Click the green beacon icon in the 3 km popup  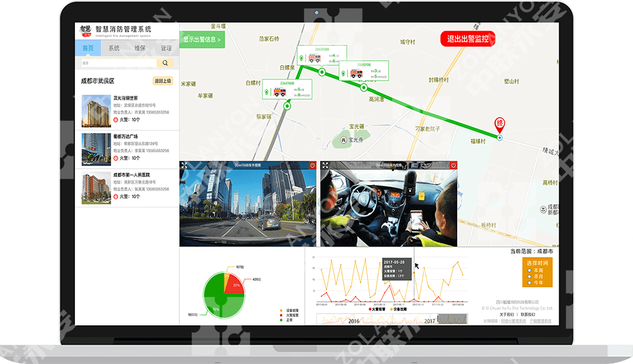pyautogui.click(x=343, y=74)
